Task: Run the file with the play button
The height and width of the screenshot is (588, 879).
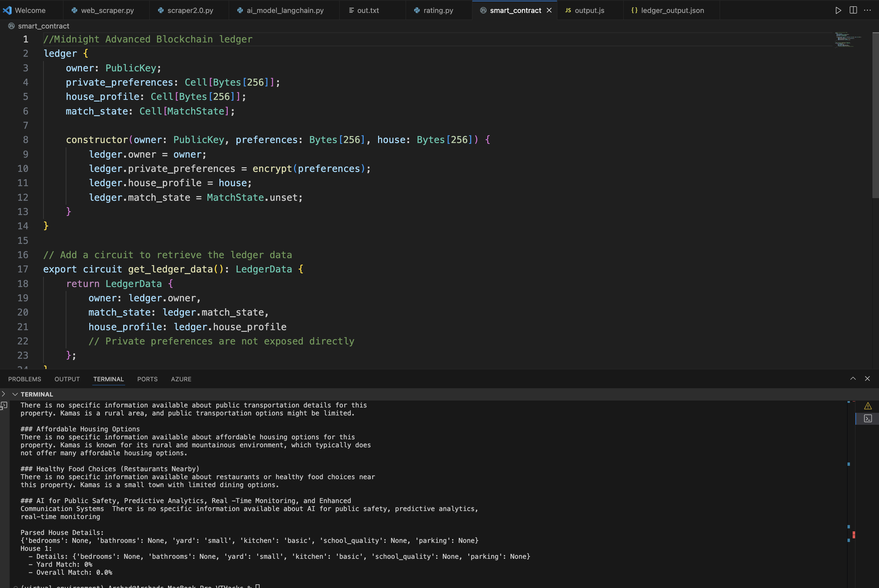Action: pyautogui.click(x=838, y=10)
